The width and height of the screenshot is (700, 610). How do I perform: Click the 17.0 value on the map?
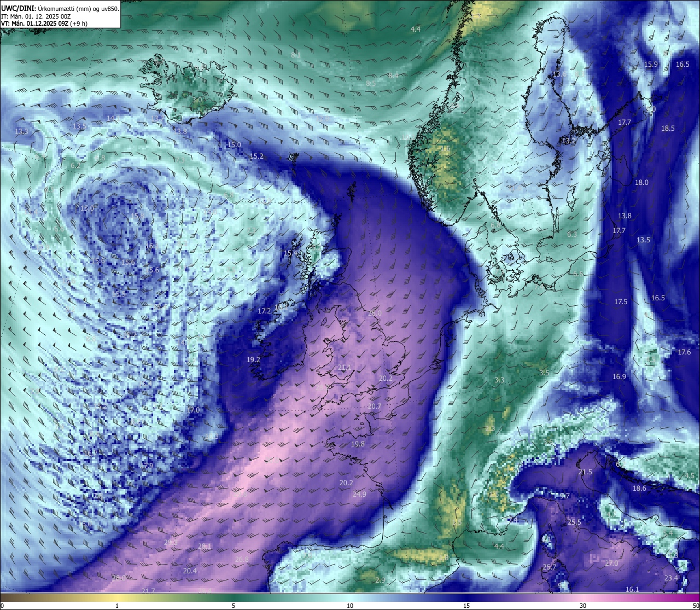193,410
